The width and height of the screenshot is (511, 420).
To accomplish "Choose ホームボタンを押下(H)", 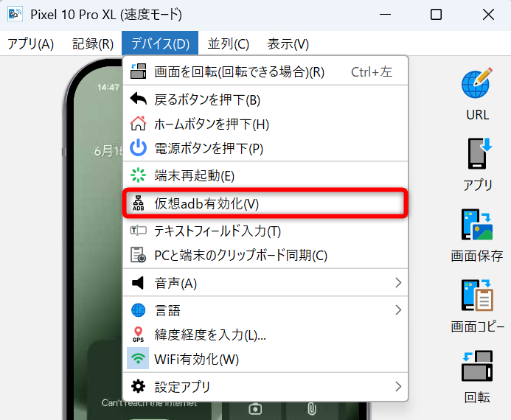I will coord(265,124).
